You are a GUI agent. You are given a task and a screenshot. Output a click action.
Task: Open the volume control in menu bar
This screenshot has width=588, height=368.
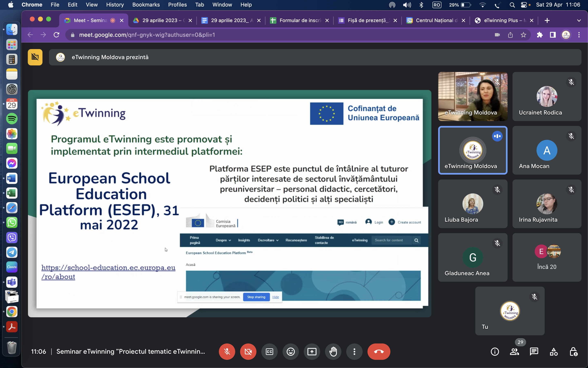(407, 5)
